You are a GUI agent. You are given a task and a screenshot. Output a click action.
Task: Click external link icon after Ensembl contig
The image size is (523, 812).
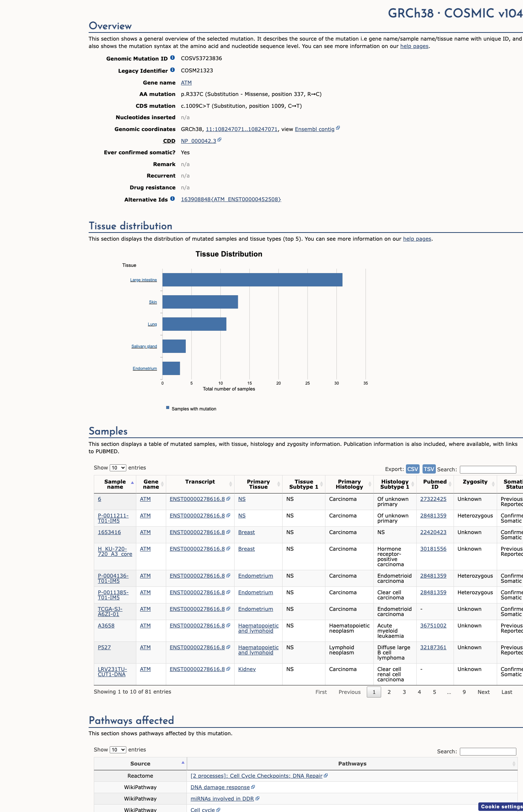pos(338,128)
